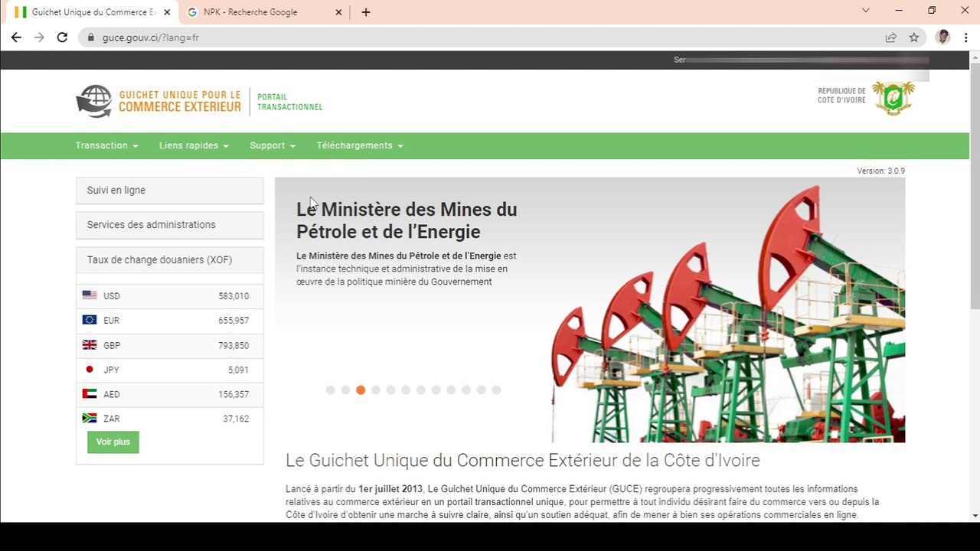The height and width of the screenshot is (551, 980).
Task: Select the active orange carousel dot
Action: tap(361, 390)
